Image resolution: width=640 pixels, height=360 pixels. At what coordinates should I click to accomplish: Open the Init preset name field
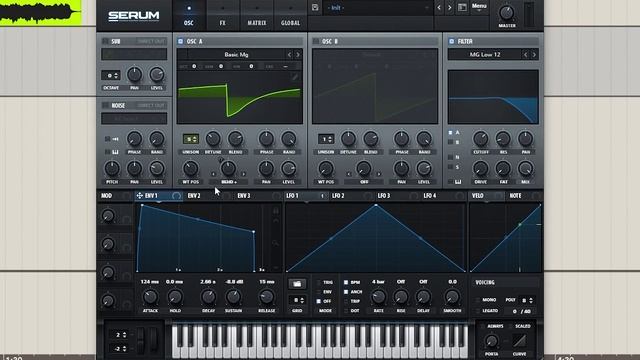click(x=378, y=8)
